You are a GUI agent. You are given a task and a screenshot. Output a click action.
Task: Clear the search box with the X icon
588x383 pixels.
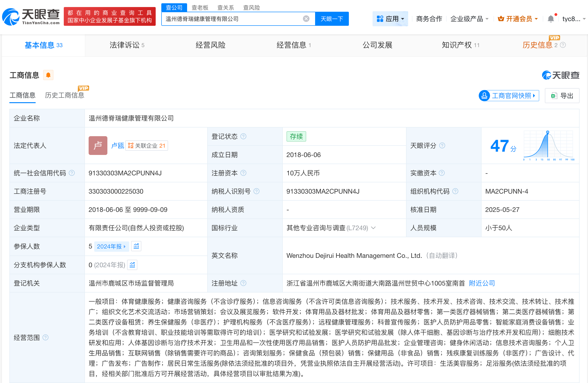tap(306, 19)
